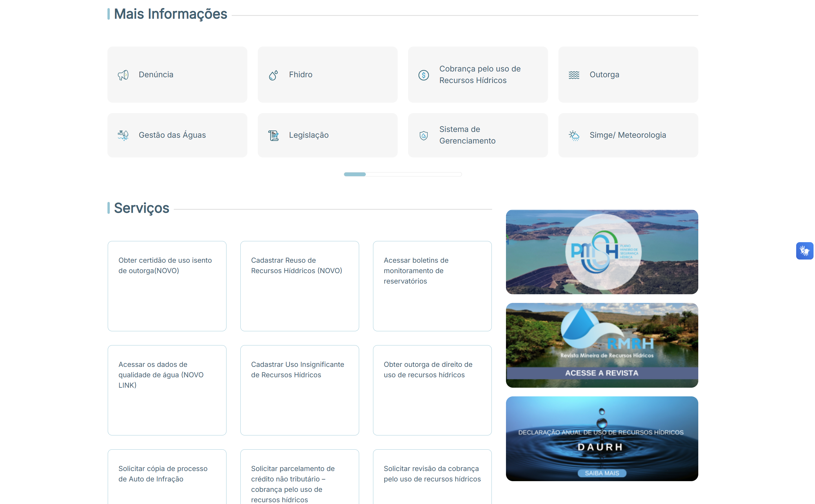Viewport: 815px width, 504px height.
Task: Open Acessar boletins de monitoramento de reservatórios
Action: click(432, 286)
